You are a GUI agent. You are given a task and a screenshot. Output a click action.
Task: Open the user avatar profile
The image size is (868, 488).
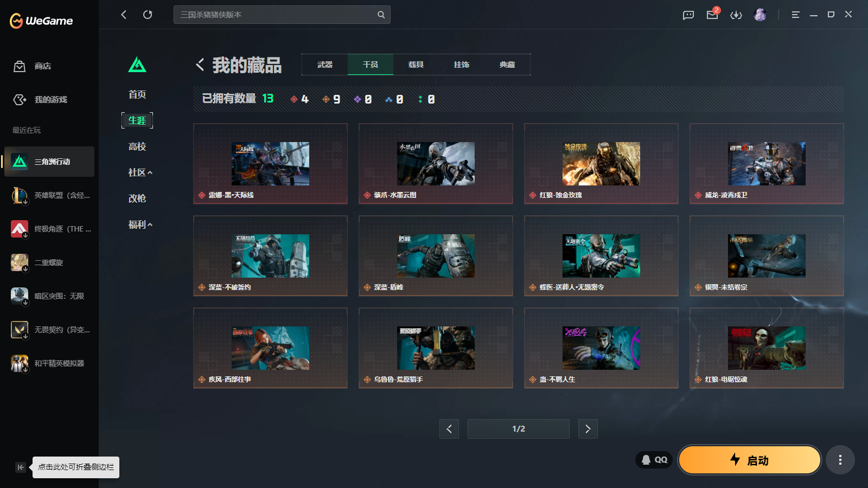pos(760,15)
